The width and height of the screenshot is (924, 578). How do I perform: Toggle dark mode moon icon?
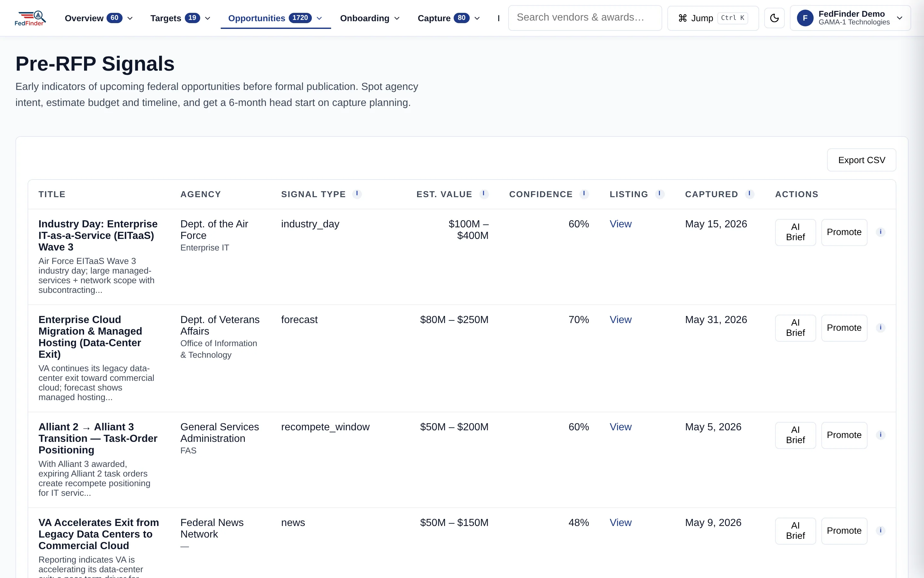coord(774,18)
